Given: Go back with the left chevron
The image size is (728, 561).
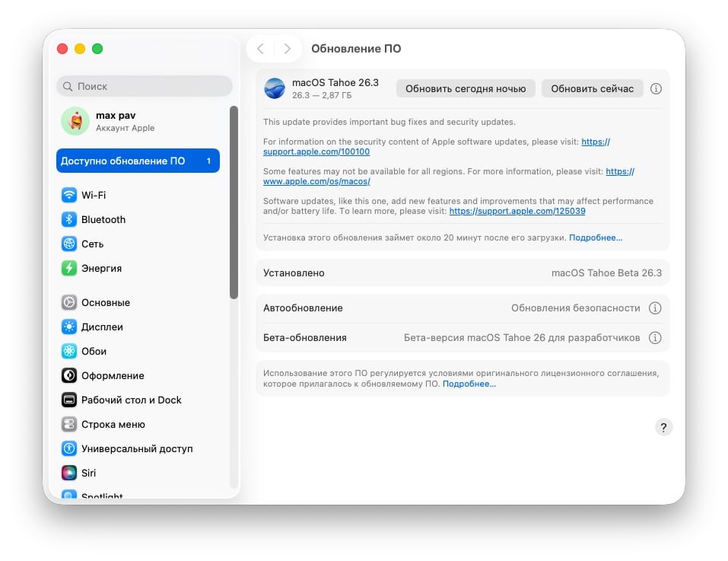Looking at the screenshot, I should pos(260,49).
